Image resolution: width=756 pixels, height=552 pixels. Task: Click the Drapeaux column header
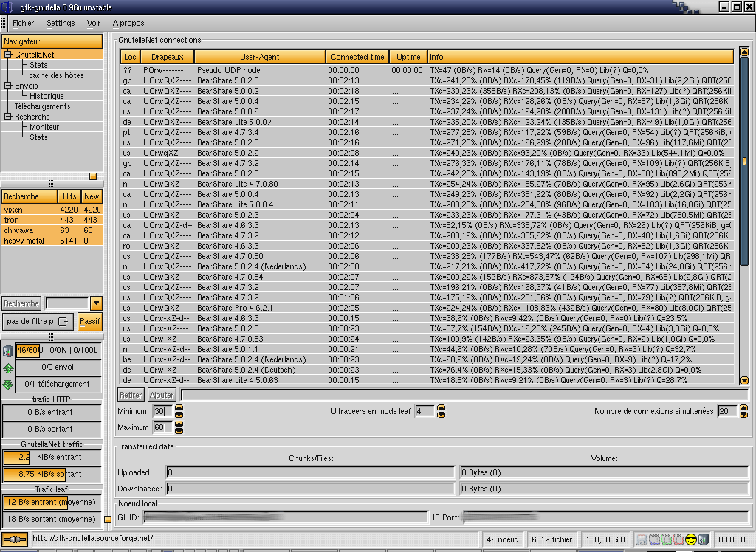(168, 57)
